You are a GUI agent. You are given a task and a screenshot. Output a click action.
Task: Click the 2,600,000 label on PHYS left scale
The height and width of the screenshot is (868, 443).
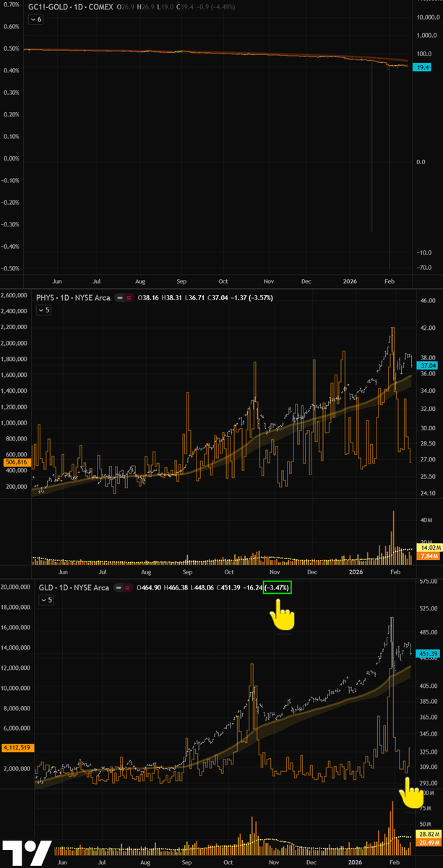click(x=15, y=295)
